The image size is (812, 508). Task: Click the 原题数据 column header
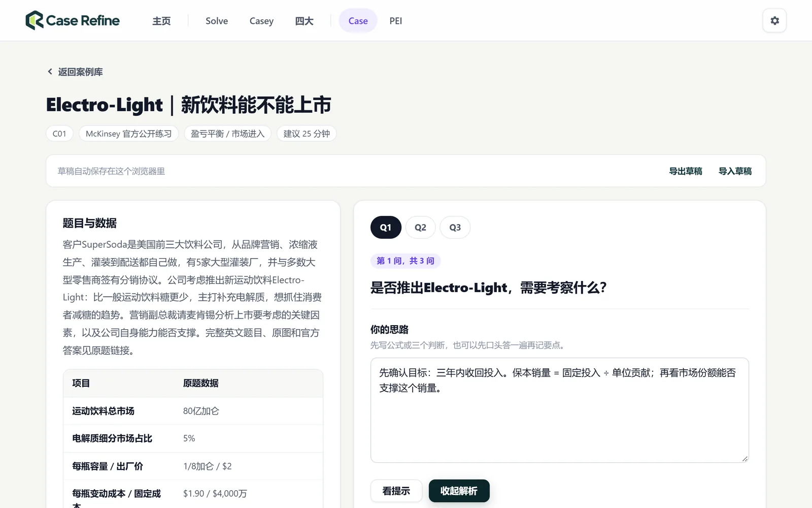coord(200,383)
